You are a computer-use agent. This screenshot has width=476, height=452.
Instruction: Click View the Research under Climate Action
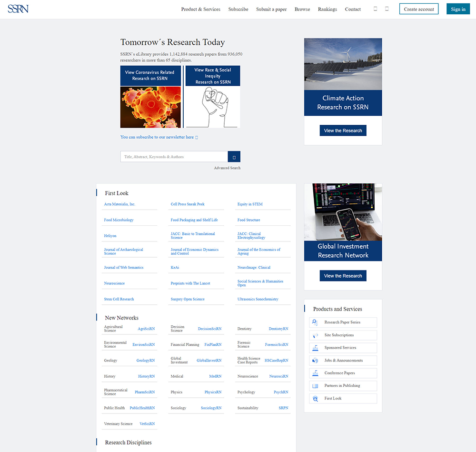(343, 130)
